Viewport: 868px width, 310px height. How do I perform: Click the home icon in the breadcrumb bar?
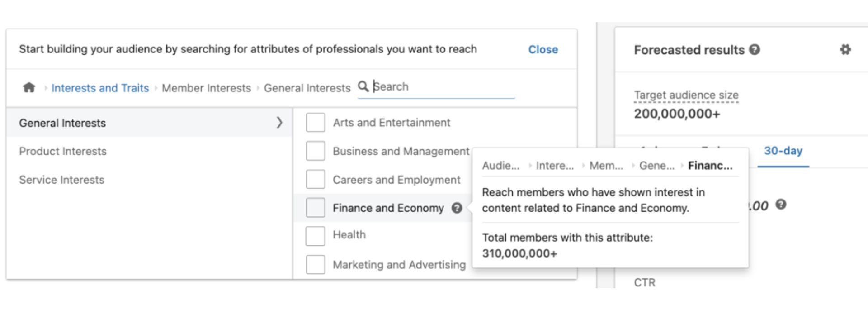point(30,88)
